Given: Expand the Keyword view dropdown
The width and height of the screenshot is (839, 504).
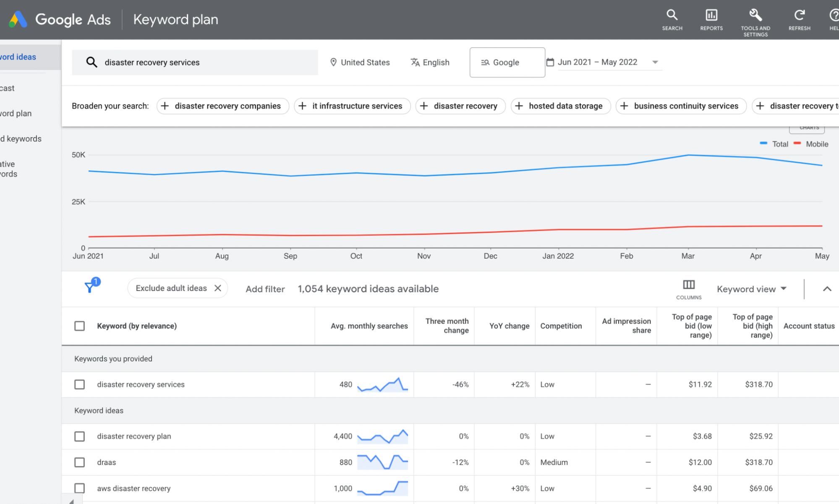Looking at the screenshot, I should tap(751, 289).
